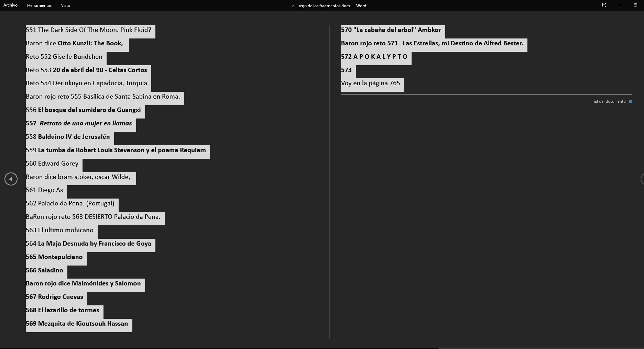Click '570 La cabaña del arbol' line

(x=391, y=30)
